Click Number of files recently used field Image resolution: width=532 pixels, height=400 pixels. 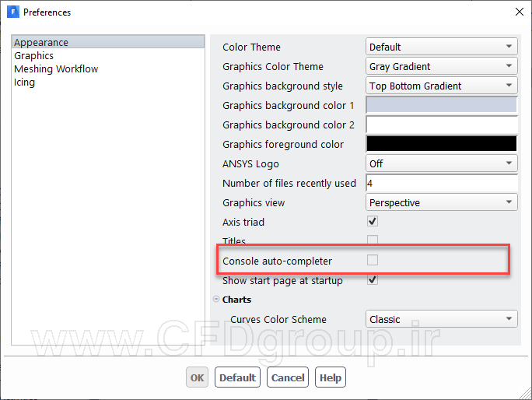pos(442,183)
